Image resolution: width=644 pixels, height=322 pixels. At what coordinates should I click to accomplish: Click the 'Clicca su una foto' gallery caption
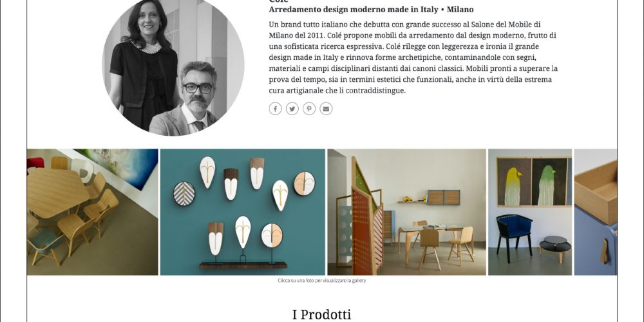coord(321,281)
